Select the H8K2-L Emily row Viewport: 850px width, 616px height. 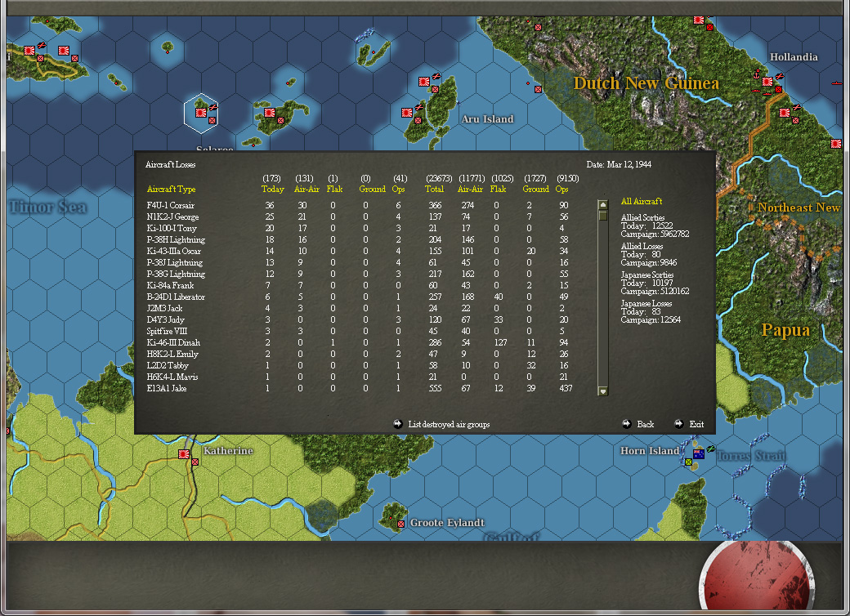360,354
